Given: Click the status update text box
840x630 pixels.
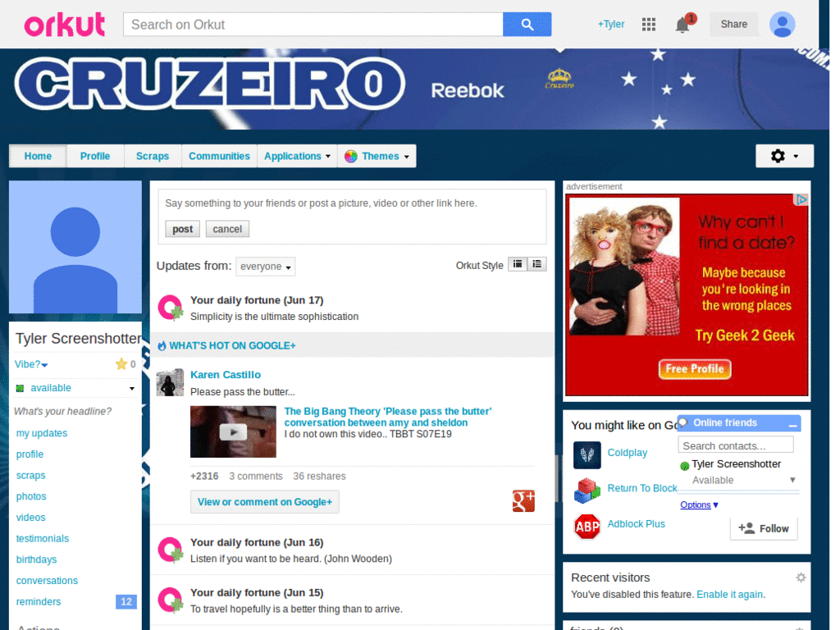Looking at the screenshot, I should click(x=352, y=203).
